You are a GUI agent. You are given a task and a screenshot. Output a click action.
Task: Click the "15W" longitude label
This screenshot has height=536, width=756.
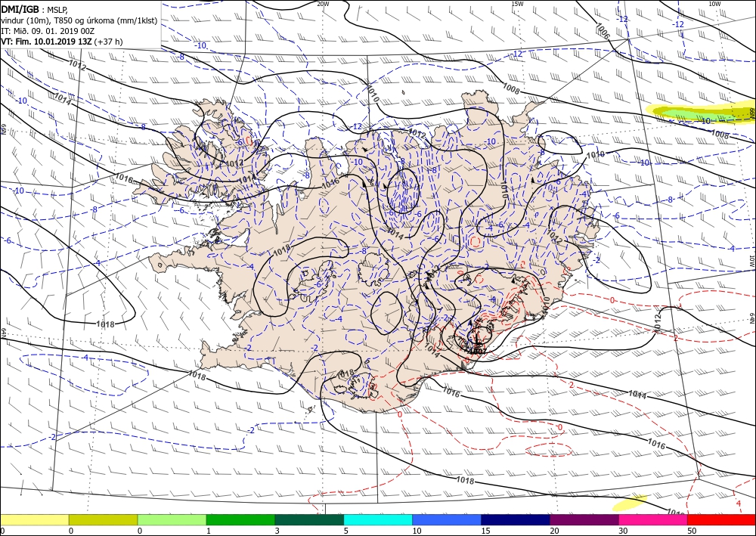pyautogui.click(x=517, y=4)
